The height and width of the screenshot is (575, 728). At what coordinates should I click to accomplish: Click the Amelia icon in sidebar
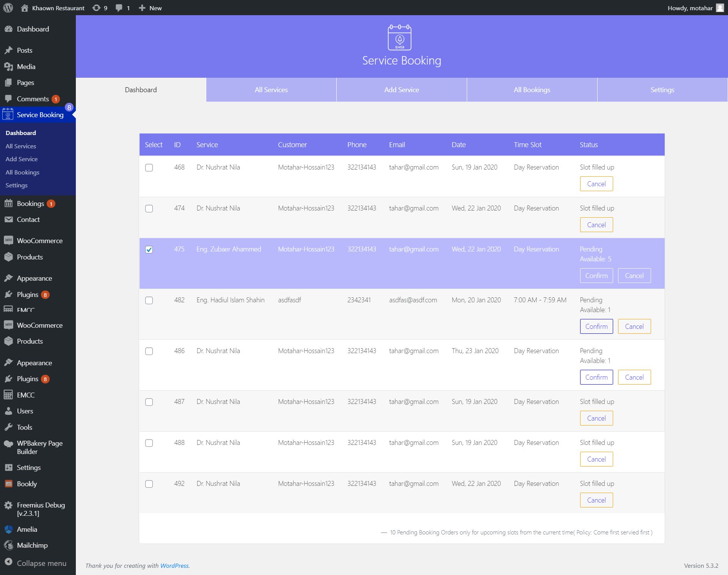(x=8, y=529)
